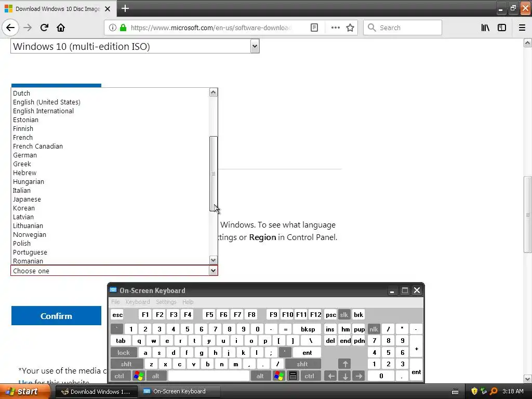Toggle the right ctrl key
532x399 pixels.
click(x=310, y=376)
